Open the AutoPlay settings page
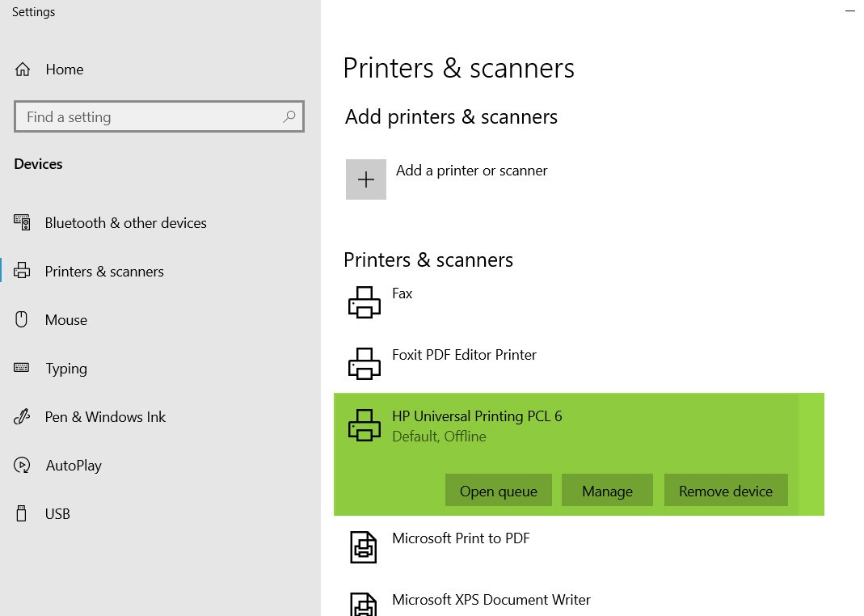This screenshot has width=864, height=616. click(74, 466)
